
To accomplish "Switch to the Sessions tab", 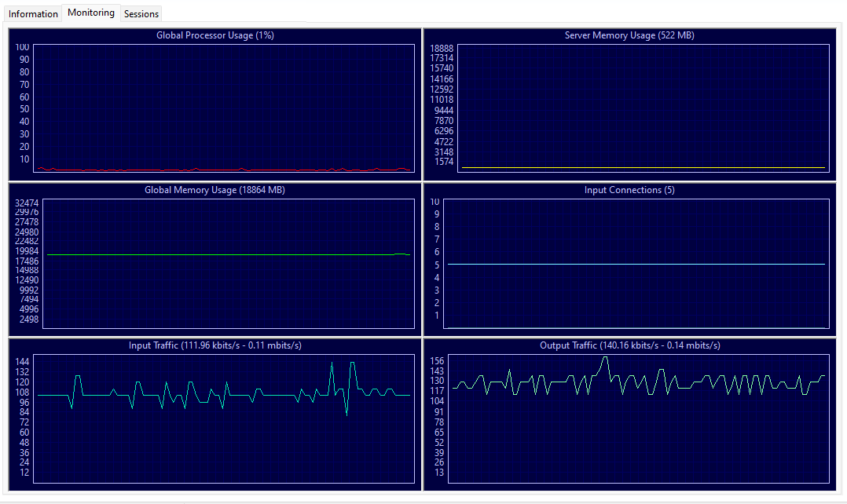I will [x=141, y=13].
